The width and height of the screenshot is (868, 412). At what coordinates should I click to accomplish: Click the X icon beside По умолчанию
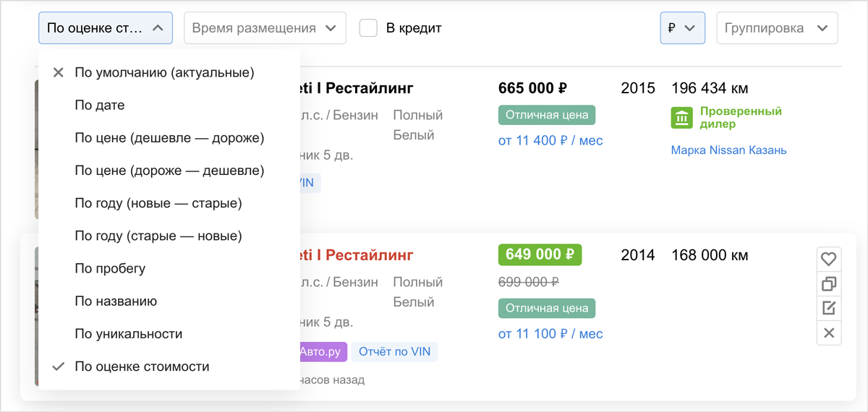(x=59, y=72)
